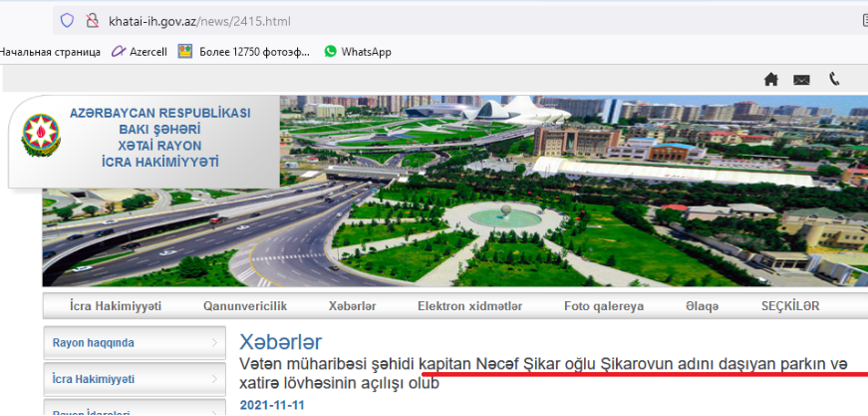Open the Azercell bookmark
This screenshot has width=868, height=416.
click(142, 51)
